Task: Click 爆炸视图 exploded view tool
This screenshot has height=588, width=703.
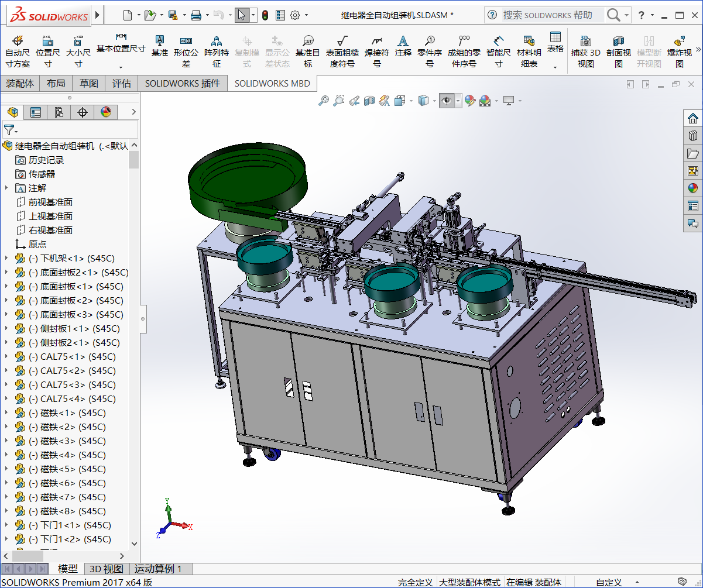Action: click(x=680, y=51)
